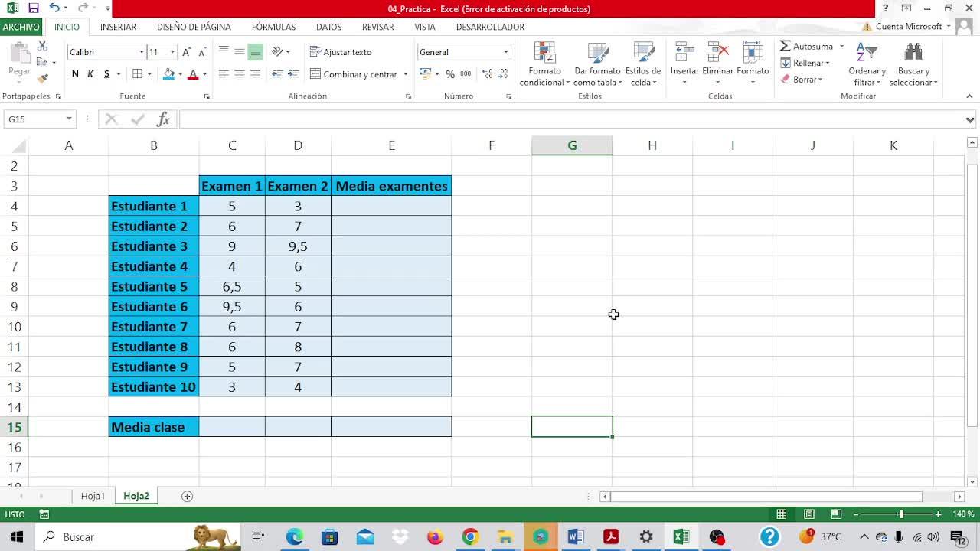This screenshot has width=980, height=551.
Task: Expand the font size dropdown
Action: 172,52
